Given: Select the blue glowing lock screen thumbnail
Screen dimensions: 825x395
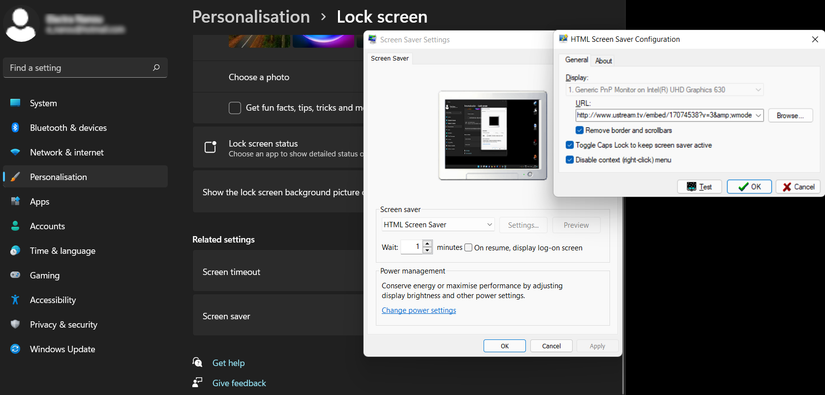Looking at the screenshot, I should point(324,42).
